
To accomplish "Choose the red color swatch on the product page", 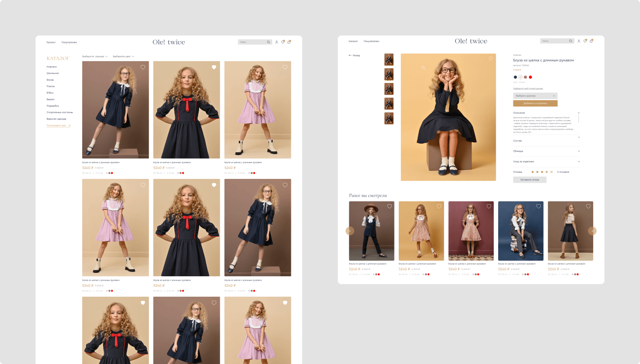I will pos(530,77).
